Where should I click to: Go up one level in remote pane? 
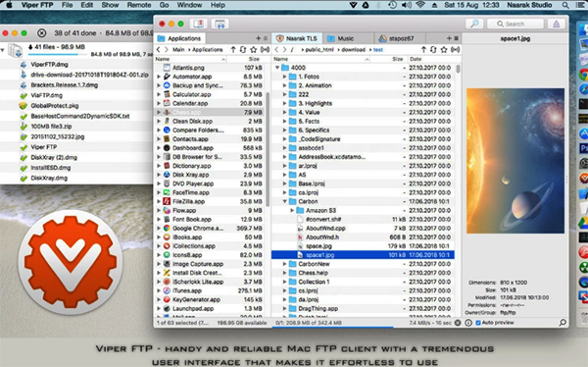click(x=423, y=50)
